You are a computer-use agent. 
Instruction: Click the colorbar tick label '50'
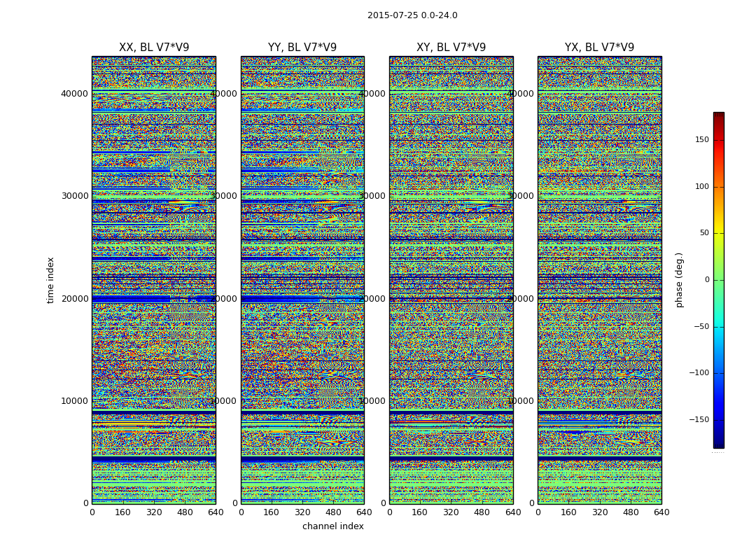703,233
